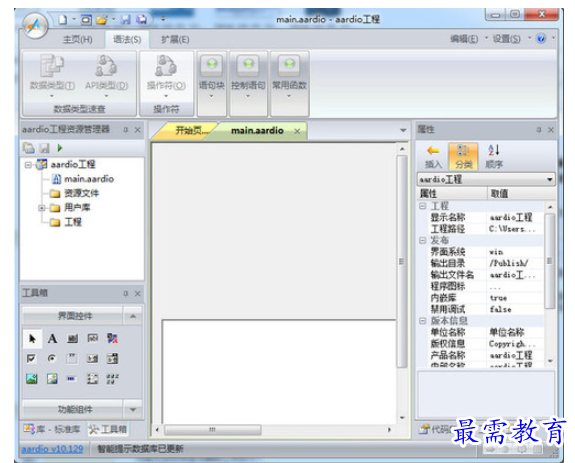The image size is (575, 463).
Task: Open the aardio工程 object combo box
Action: [x=486, y=179]
